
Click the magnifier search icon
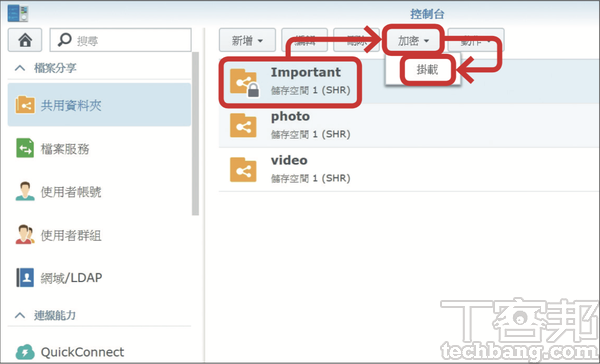64,40
